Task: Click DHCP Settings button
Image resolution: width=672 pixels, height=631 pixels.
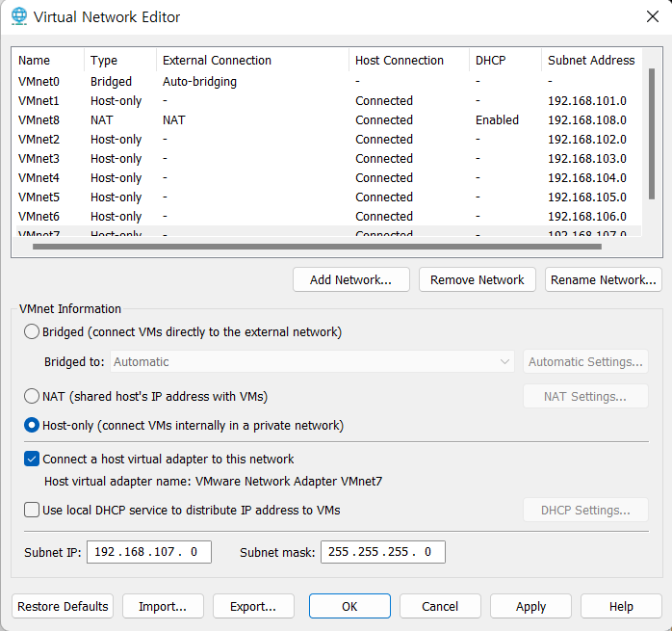Action: coord(585,510)
